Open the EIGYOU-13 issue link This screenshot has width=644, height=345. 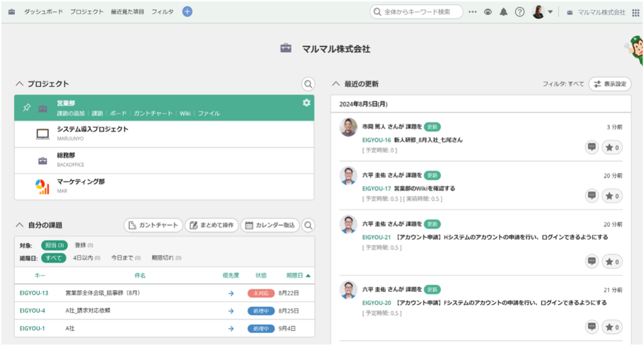coord(34,293)
